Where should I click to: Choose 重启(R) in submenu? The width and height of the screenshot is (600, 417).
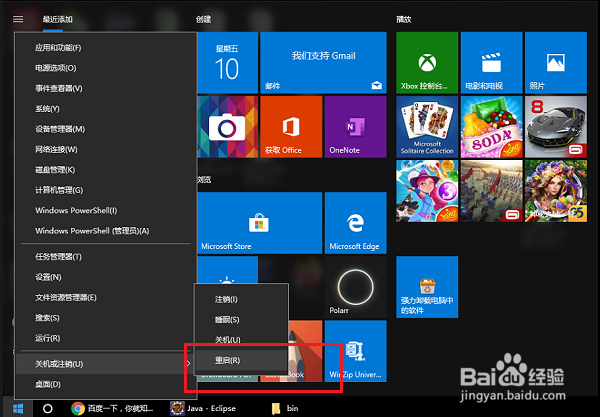[241, 360]
